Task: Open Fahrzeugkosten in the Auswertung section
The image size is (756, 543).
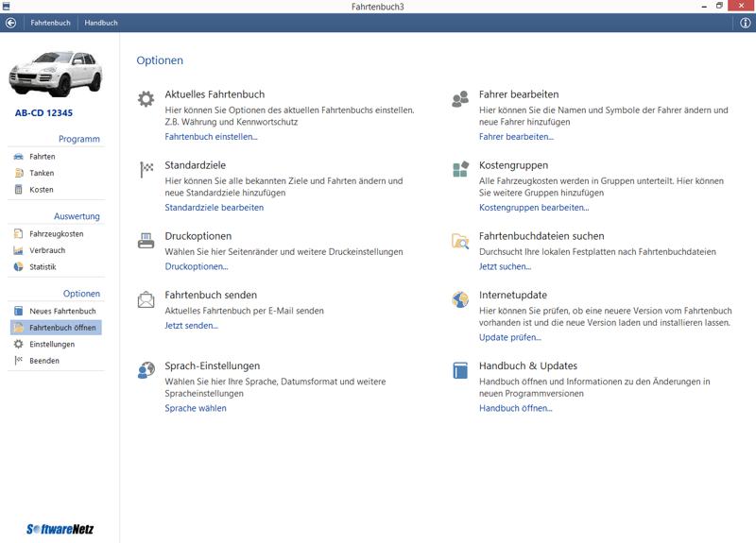Action: (x=56, y=233)
